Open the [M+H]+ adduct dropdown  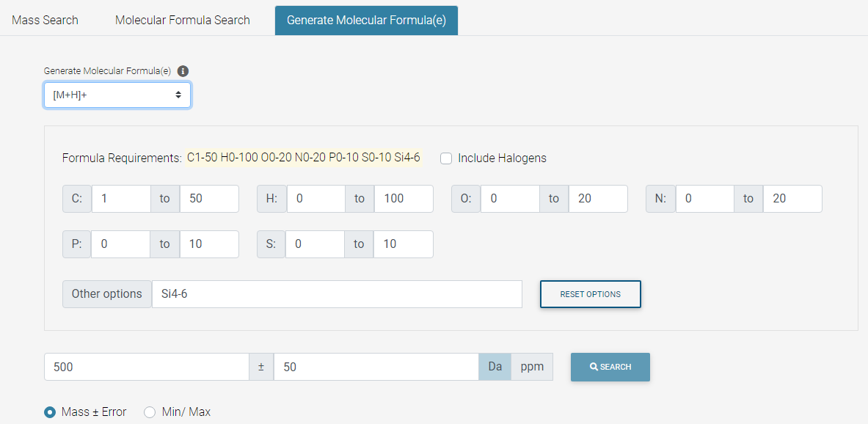click(117, 95)
